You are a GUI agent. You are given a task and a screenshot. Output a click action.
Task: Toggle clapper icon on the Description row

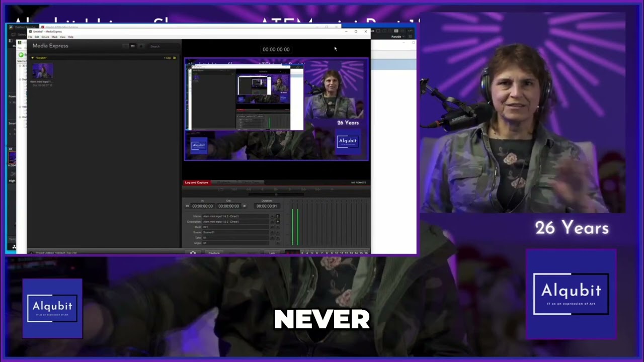(272, 222)
